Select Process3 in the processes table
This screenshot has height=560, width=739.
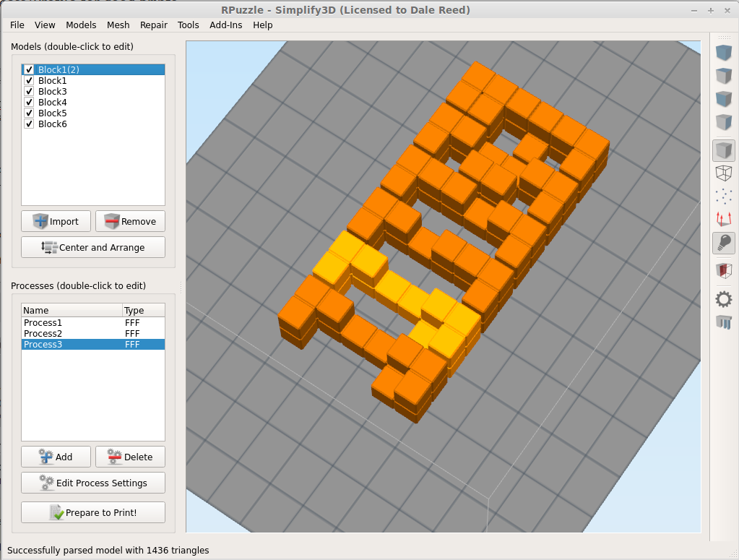tap(93, 345)
